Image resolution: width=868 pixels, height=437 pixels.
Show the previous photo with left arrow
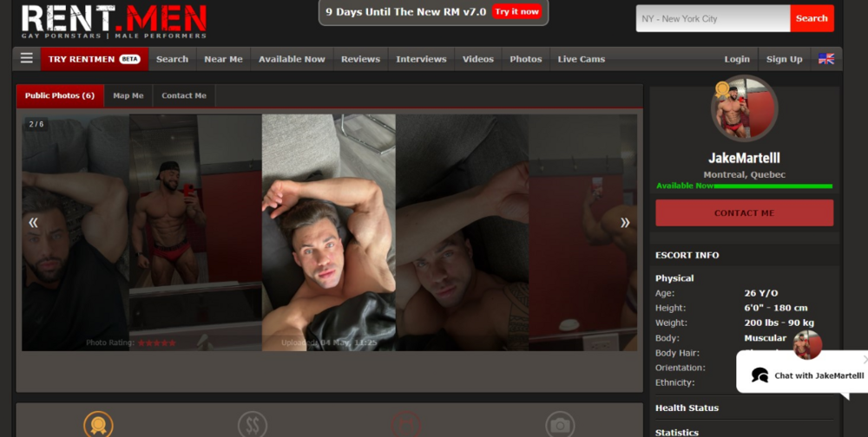[33, 222]
